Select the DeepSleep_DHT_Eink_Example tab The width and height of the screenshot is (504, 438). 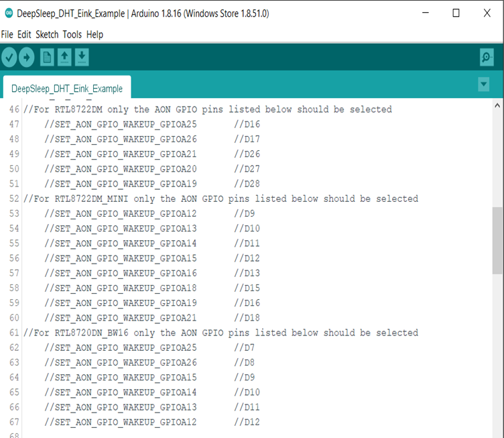pyautogui.click(x=67, y=87)
